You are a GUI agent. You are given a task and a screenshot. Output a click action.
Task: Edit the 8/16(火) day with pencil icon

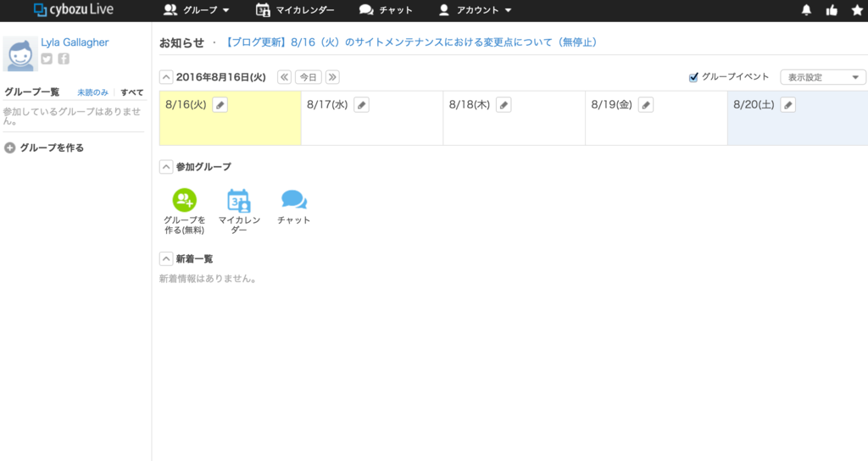220,105
